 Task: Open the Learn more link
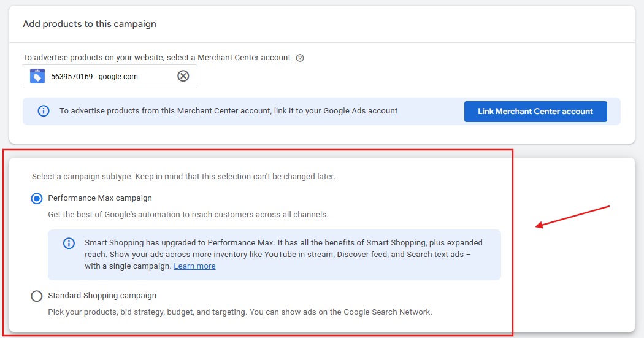[x=194, y=266]
